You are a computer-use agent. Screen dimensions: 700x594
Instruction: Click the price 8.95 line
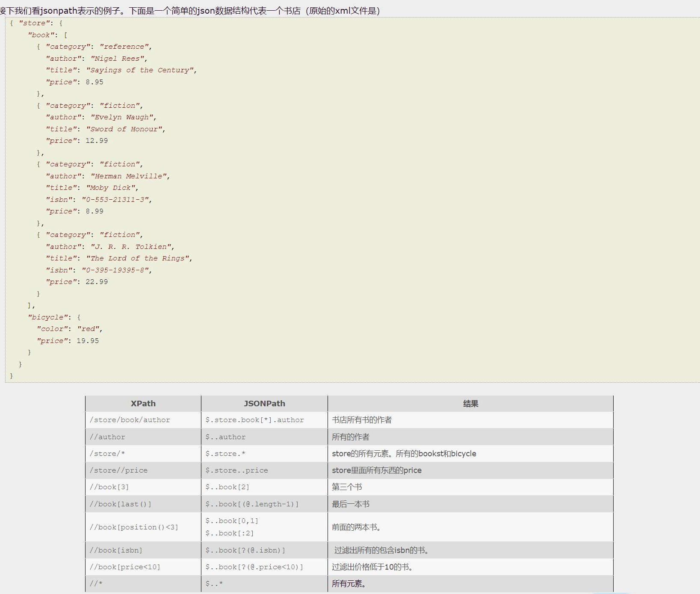[74, 82]
